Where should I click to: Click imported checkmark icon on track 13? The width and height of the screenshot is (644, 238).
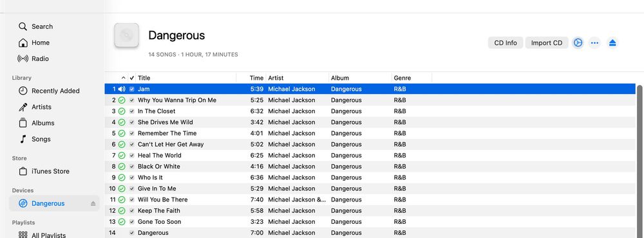tap(122, 222)
